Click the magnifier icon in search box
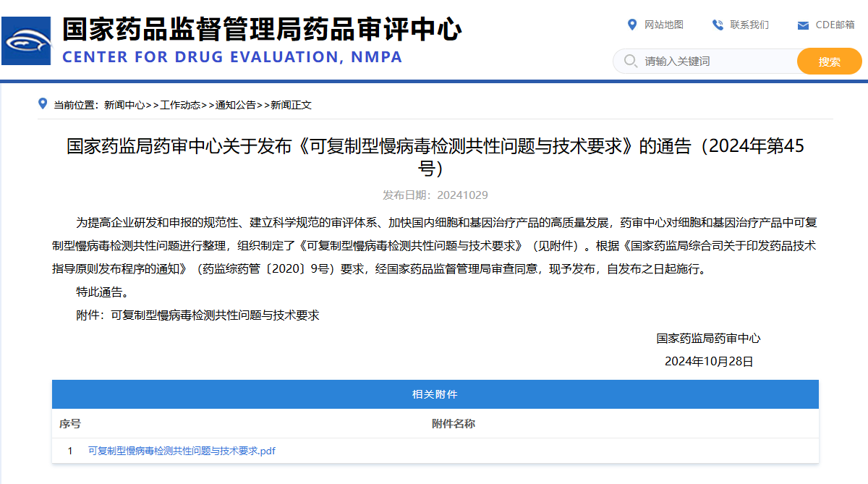 [630, 61]
